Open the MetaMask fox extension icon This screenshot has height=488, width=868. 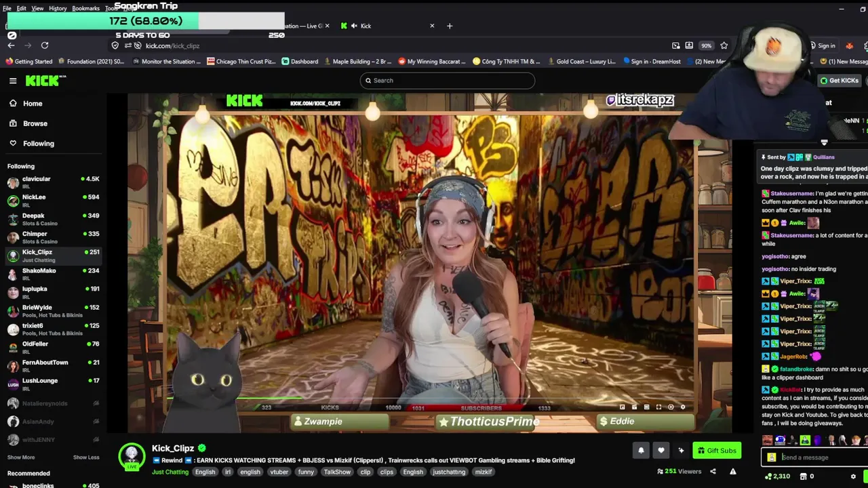point(849,45)
